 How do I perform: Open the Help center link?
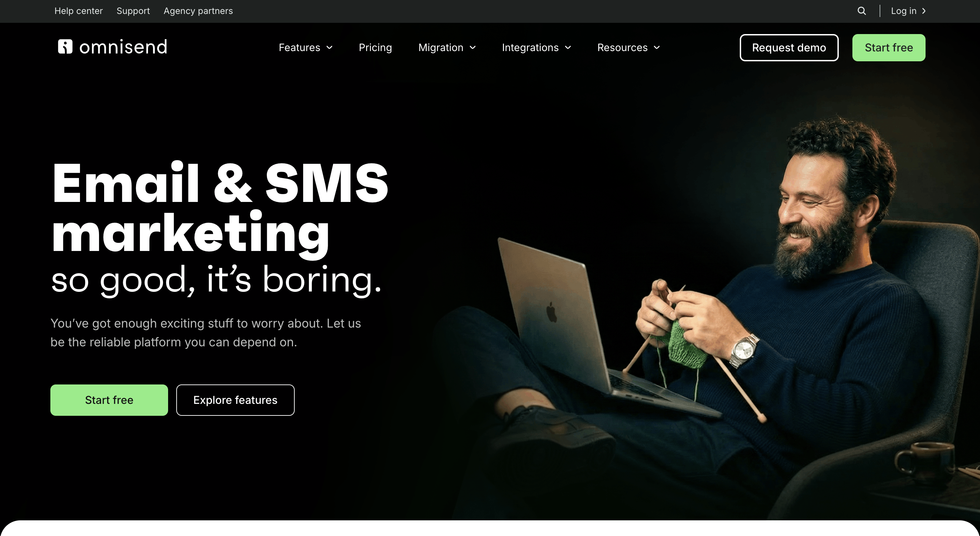(x=78, y=11)
